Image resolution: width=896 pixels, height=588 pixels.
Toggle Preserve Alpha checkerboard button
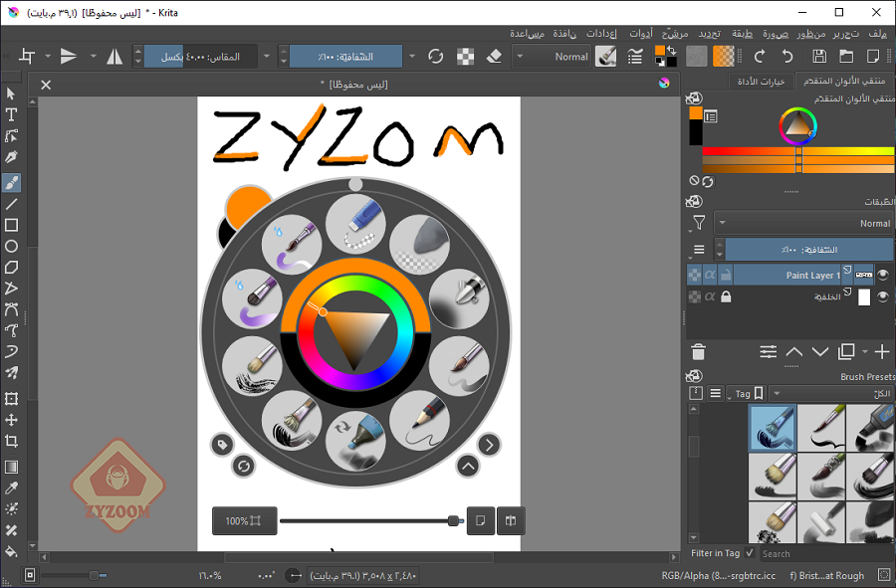point(465,56)
